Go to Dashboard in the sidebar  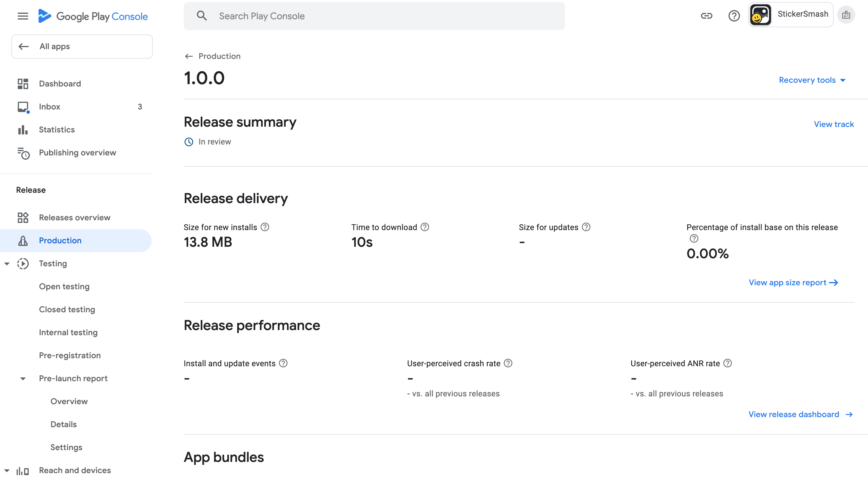coord(60,84)
